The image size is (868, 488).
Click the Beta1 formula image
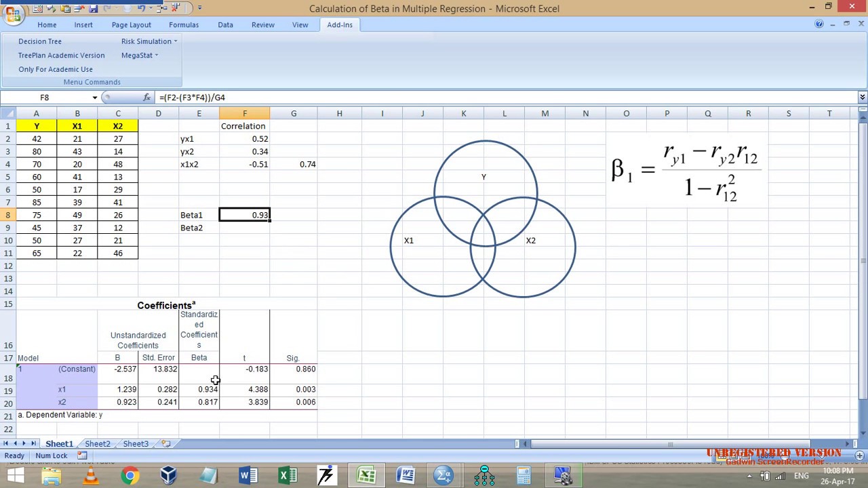[686, 172]
